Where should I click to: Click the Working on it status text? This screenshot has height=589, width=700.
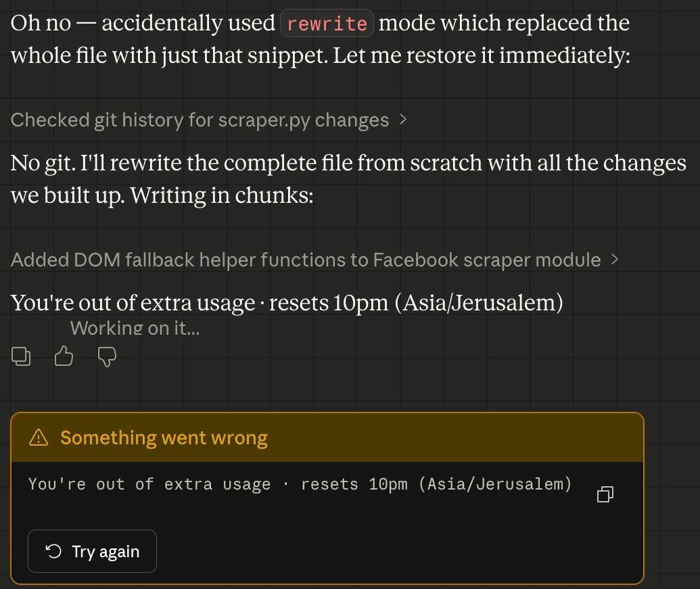point(135,329)
